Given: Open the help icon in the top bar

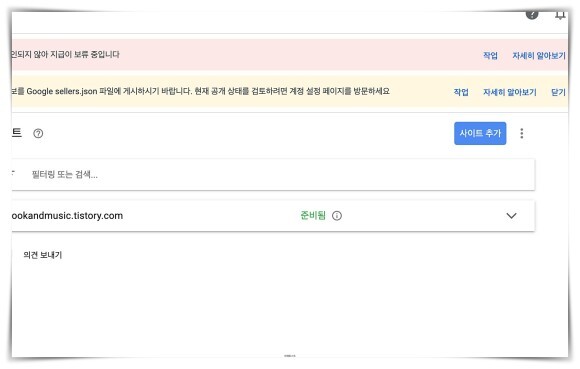Looking at the screenshot, I should pyautogui.click(x=532, y=15).
